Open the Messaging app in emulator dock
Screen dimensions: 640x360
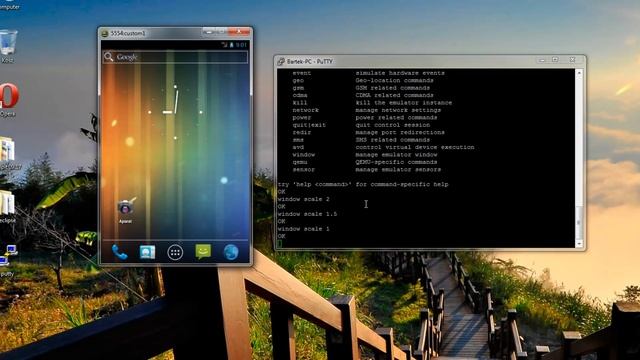click(x=203, y=252)
